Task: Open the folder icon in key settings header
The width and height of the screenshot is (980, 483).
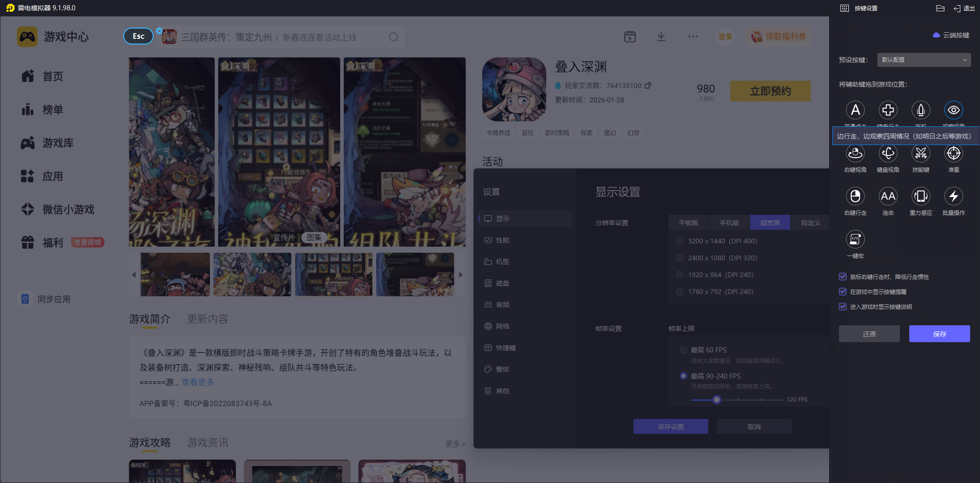Action: [940, 8]
